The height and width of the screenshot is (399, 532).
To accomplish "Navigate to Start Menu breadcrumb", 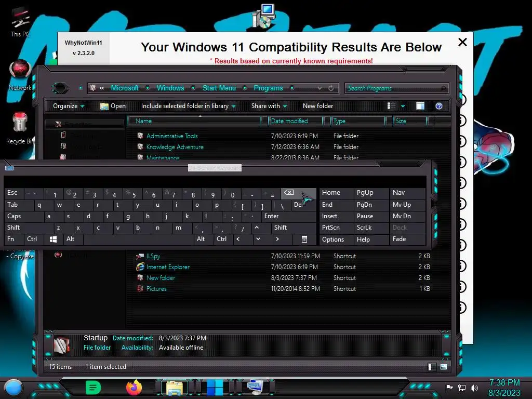I will (219, 88).
